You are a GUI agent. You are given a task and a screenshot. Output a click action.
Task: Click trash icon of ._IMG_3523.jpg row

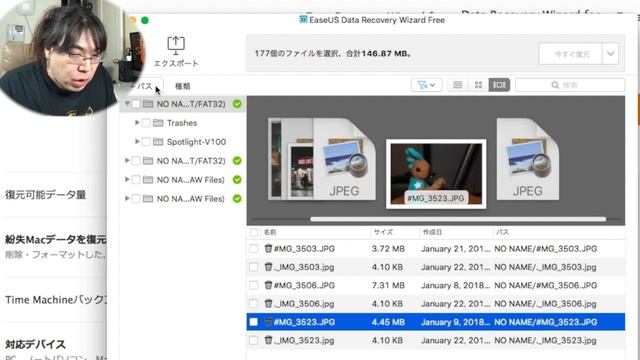coord(268,340)
